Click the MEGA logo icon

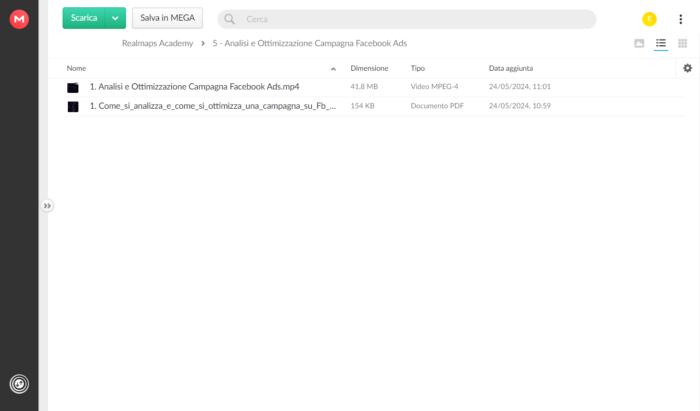19,19
